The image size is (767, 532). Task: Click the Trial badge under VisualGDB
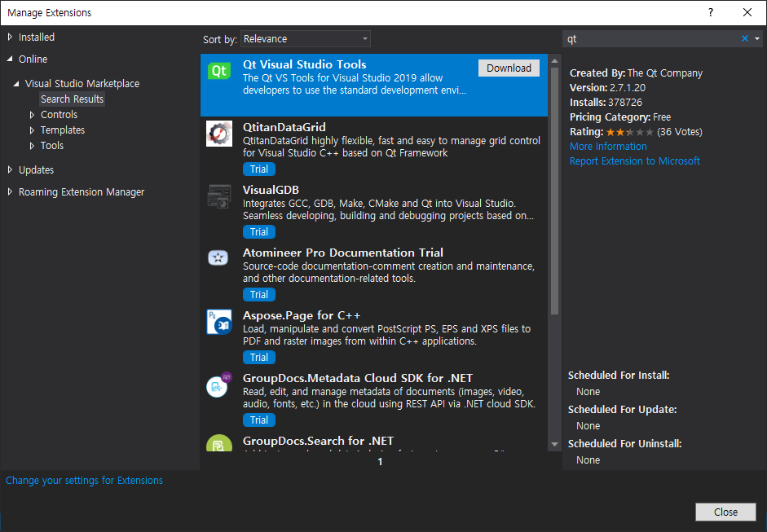click(259, 231)
